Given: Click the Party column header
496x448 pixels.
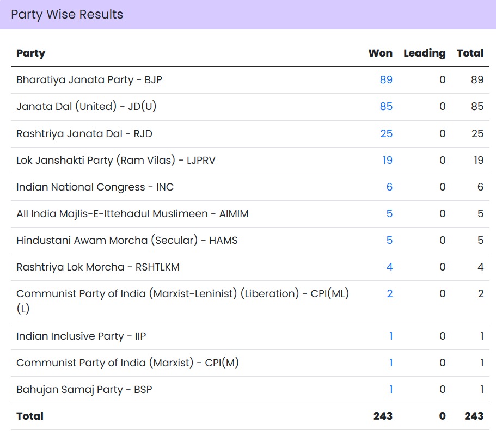Looking at the screenshot, I should 30,53.
